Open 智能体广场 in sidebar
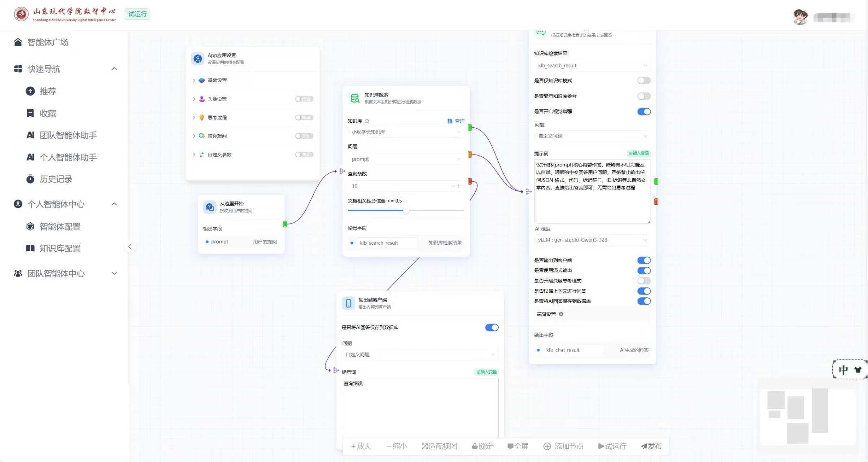Viewport: 868px width, 462px height. [48, 42]
